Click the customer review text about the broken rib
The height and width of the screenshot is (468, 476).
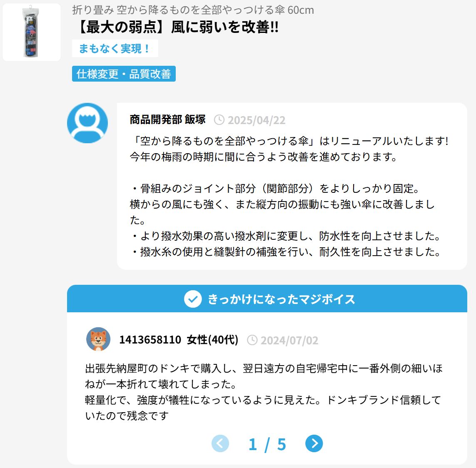coord(264,392)
